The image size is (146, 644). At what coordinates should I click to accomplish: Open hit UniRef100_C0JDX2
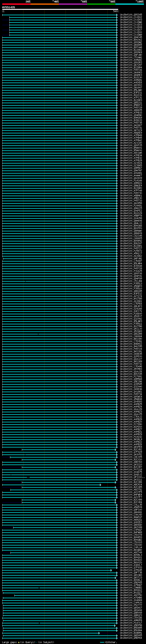pyautogui.click(x=131, y=17)
